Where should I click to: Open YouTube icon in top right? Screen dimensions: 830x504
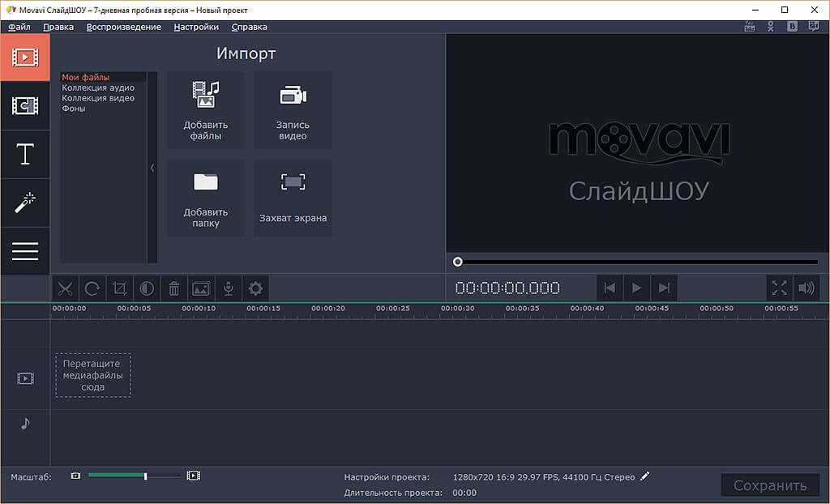coord(750,27)
